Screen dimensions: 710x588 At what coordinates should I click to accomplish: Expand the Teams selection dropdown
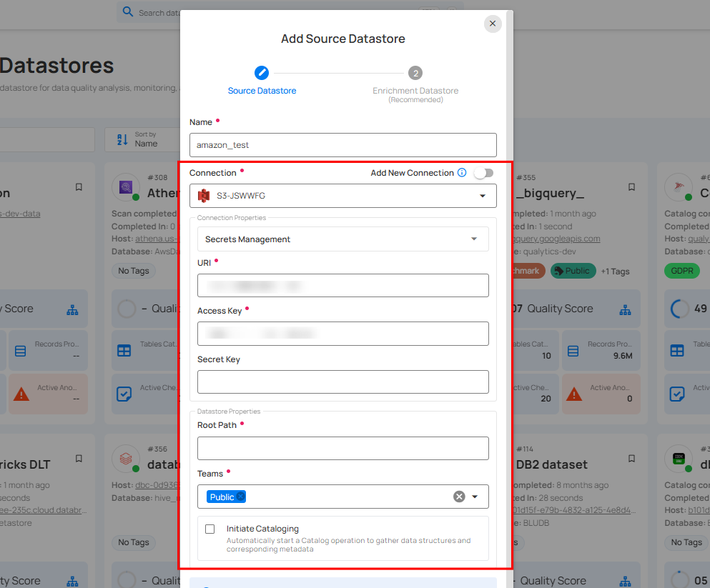point(473,496)
